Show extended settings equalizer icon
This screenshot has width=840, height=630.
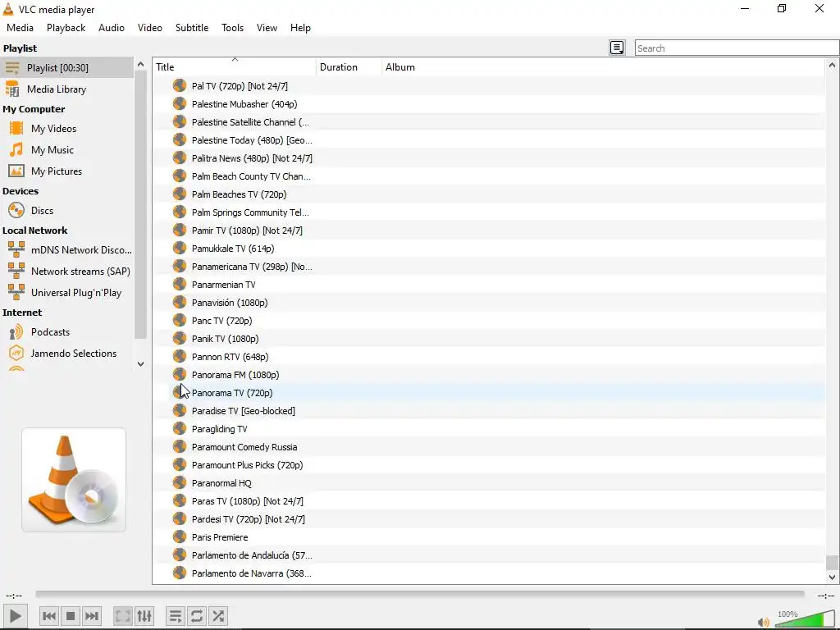(144, 616)
